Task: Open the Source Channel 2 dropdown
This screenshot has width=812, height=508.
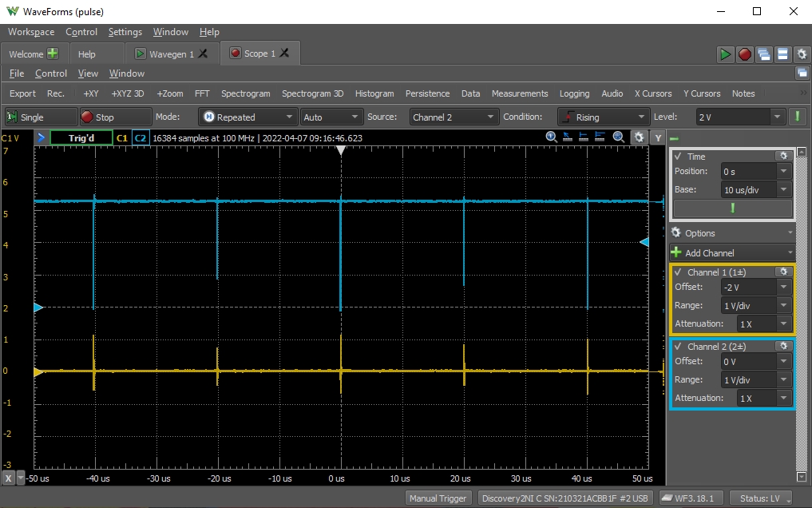Action: pos(454,117)
